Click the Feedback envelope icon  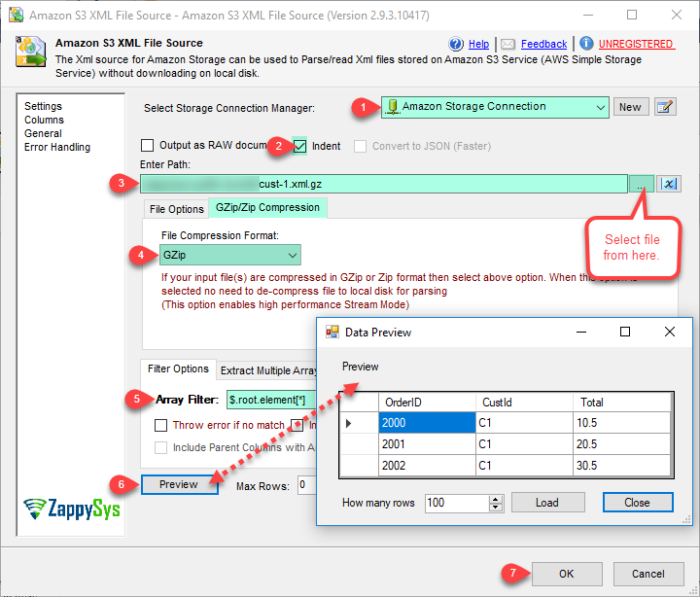[507, 44]
